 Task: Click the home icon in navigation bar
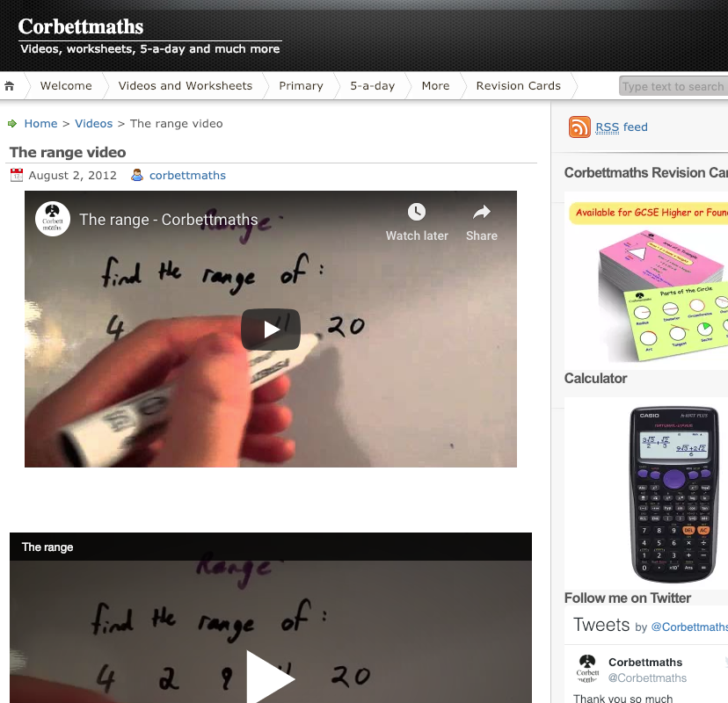tap(10, 86)
